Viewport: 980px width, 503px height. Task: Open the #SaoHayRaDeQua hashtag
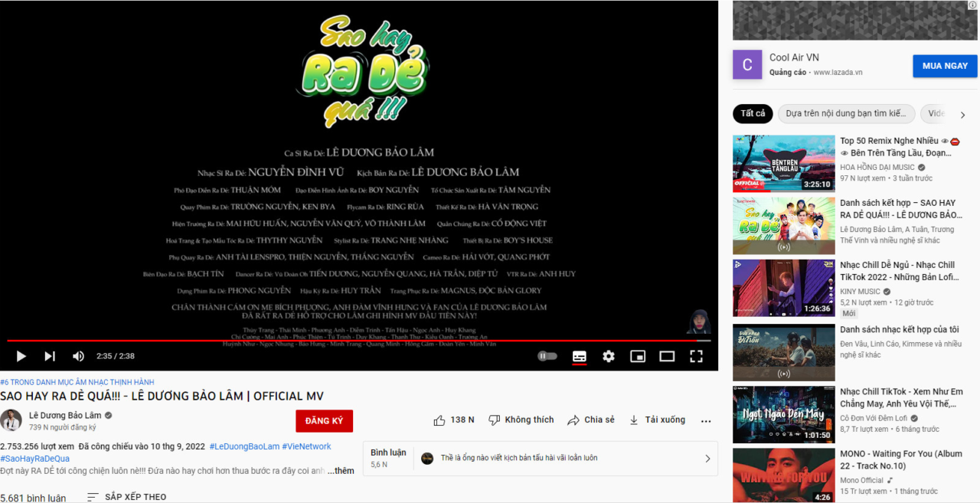point(34,459)
